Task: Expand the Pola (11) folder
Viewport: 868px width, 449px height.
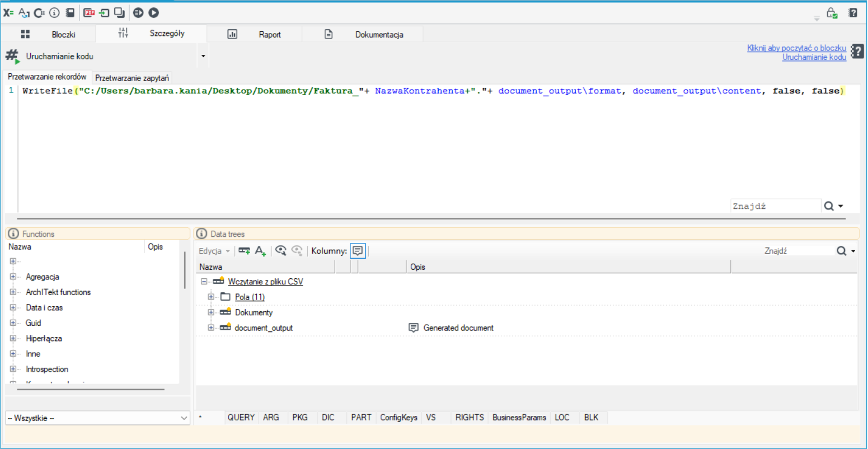Action: click(211, 297)
